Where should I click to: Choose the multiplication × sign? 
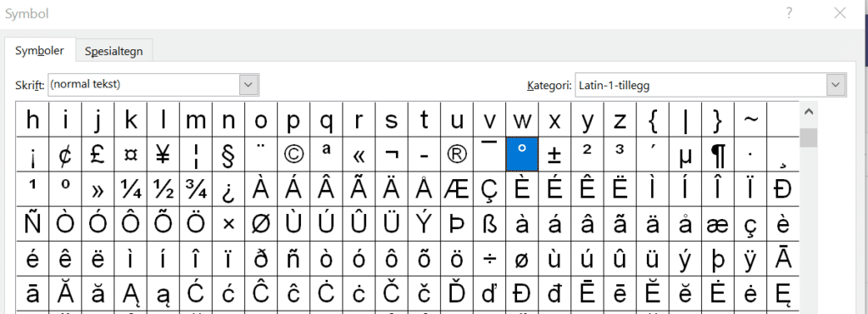coord(228,224)
